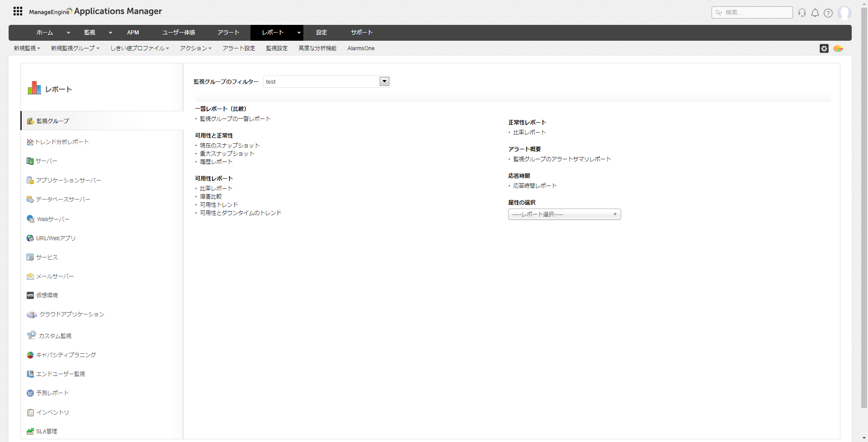The width and height of the screenshot is (868, 442).
Task: Click the データベースサーバー sidebar icon
Action: point(30,200)
